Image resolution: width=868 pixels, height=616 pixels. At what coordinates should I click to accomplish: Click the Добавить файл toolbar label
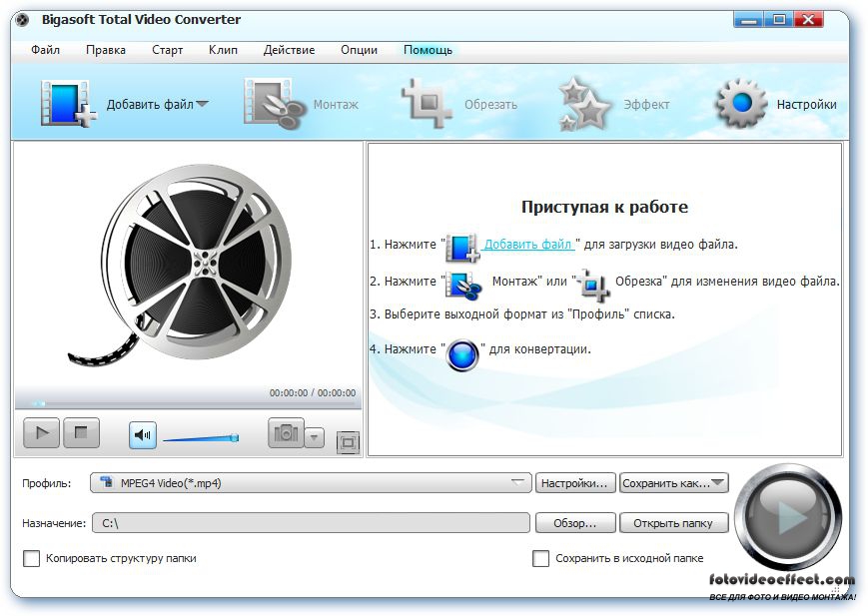(x=150, y=104)
